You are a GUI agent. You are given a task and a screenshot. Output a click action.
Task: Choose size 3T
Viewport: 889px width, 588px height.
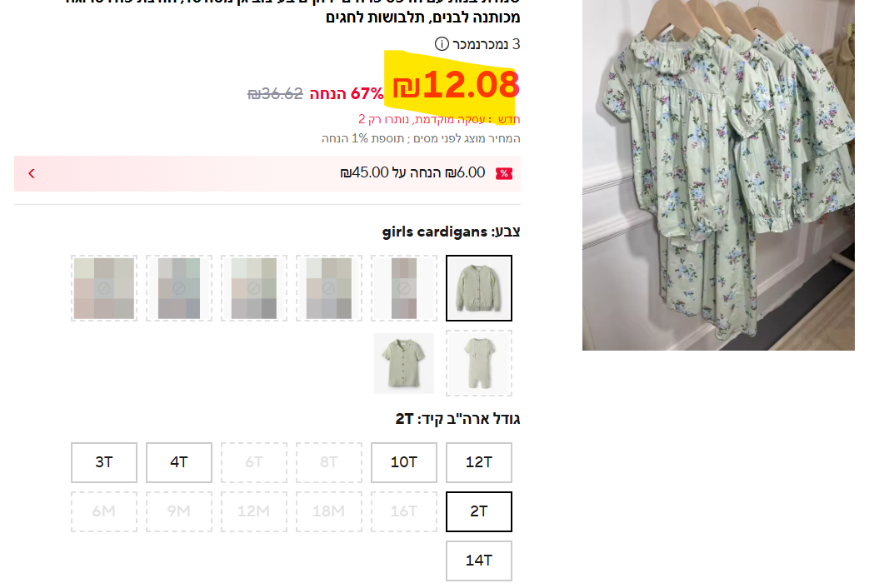pyautogui.click(x=104, y=463)
